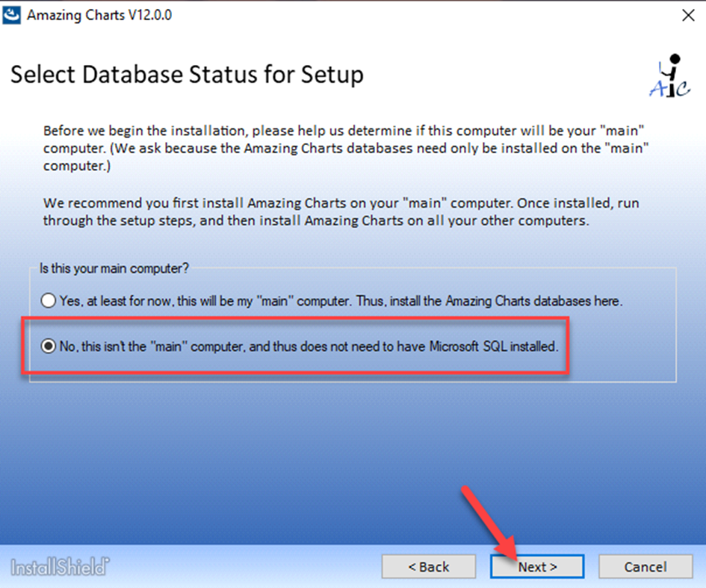Close the Amazing Charts installer window
This screenshot has height=588, width=706.
click(687, 15)
